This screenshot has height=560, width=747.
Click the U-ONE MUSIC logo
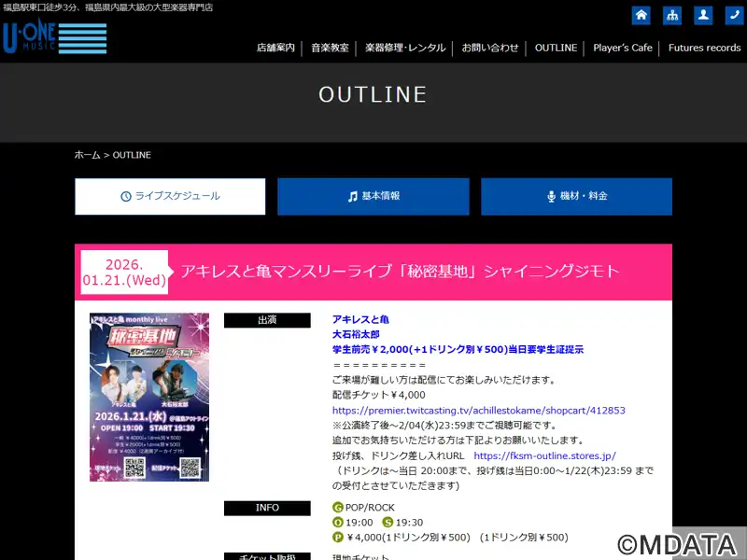54,36
